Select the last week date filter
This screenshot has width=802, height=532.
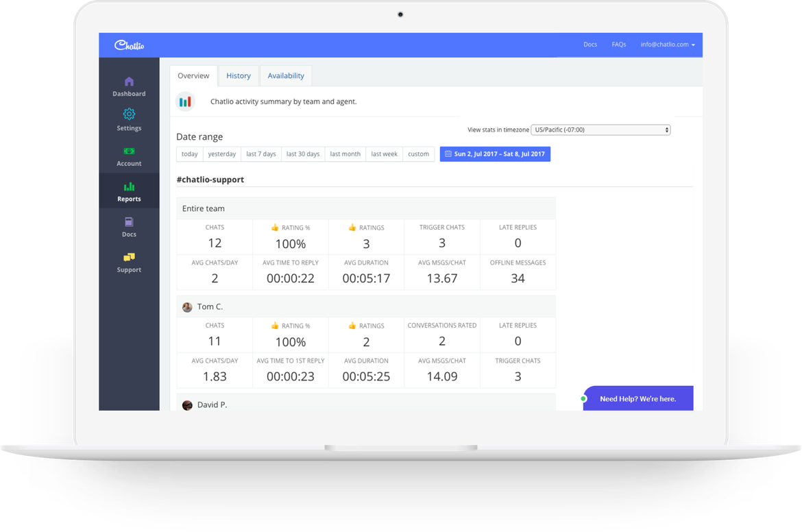click(x=384, y=154)
